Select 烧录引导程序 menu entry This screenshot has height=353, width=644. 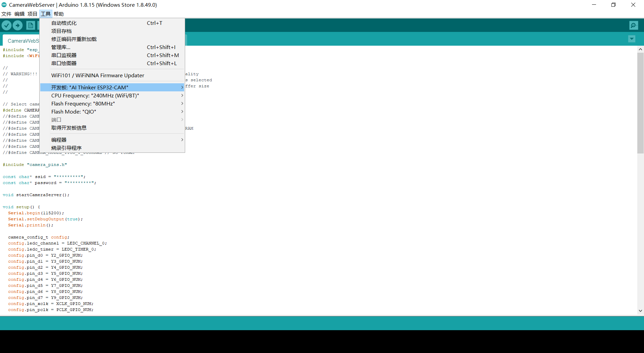112,148
